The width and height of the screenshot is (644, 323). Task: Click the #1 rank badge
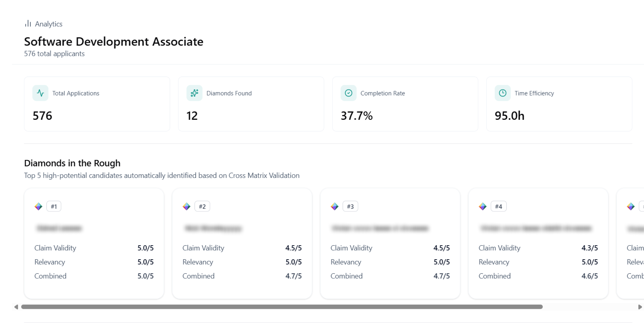click(54, 206)
